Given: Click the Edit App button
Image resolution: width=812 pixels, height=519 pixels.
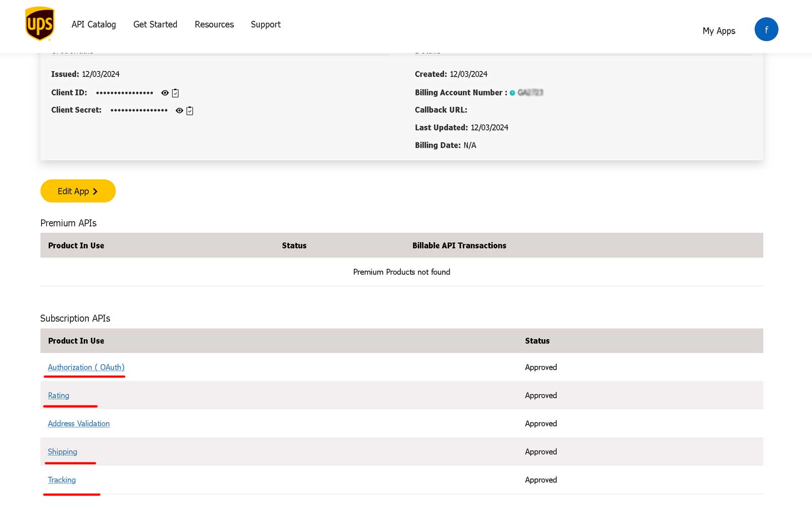Looking at the screenshot, I should pyautogui.click(x=78, y=191).
